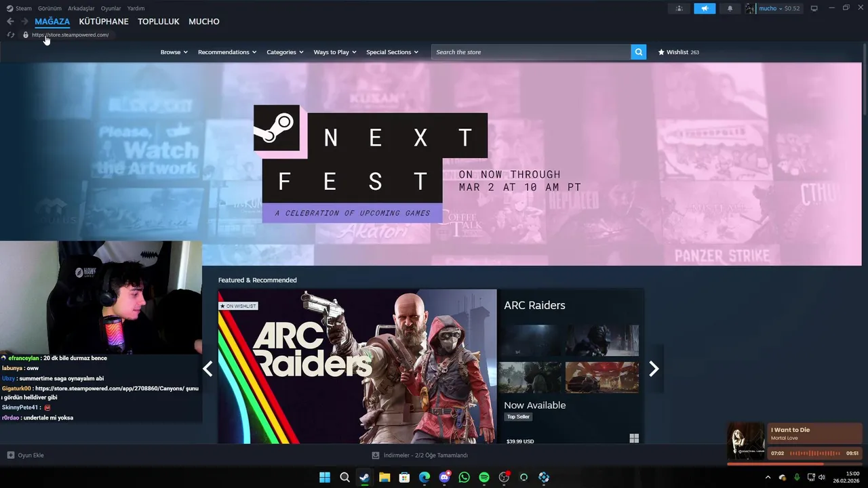868x488 pixels.
Task: Expand the Browse dropdown
Action: (x=174, y=52)
